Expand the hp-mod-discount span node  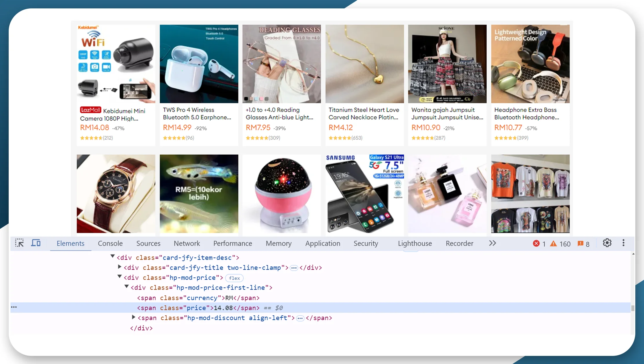click(x=134, y=318)
